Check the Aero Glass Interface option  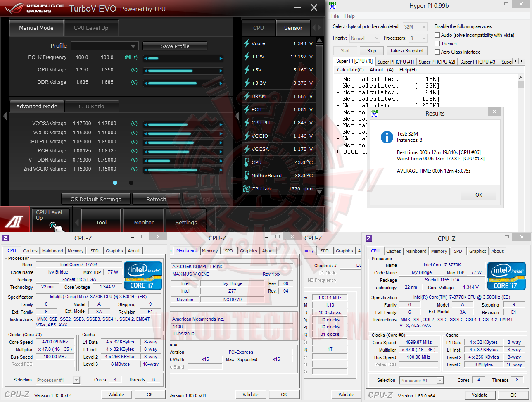pyautogui.click(x=437, y=52)
